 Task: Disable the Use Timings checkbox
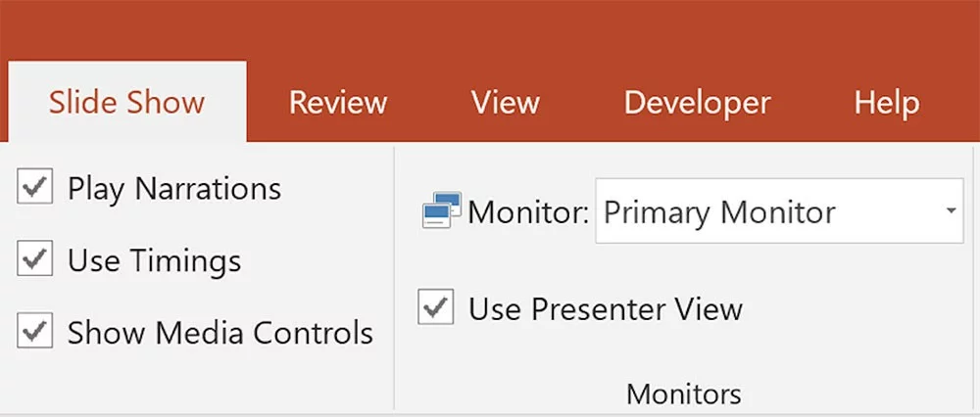click(x=35, y=260)
